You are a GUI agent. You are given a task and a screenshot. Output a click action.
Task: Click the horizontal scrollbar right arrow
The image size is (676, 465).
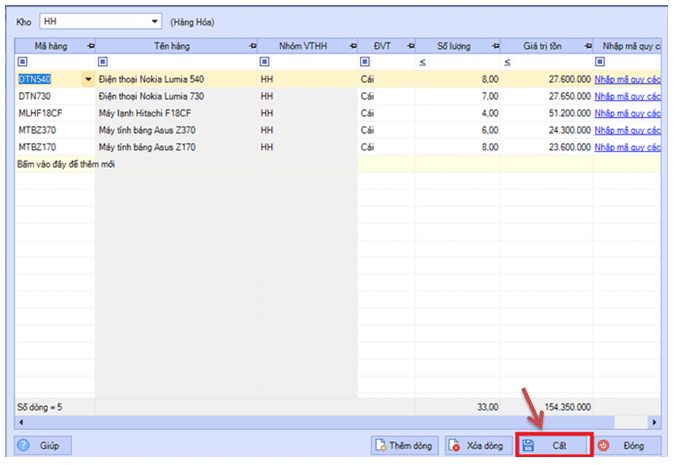(654, 423)
